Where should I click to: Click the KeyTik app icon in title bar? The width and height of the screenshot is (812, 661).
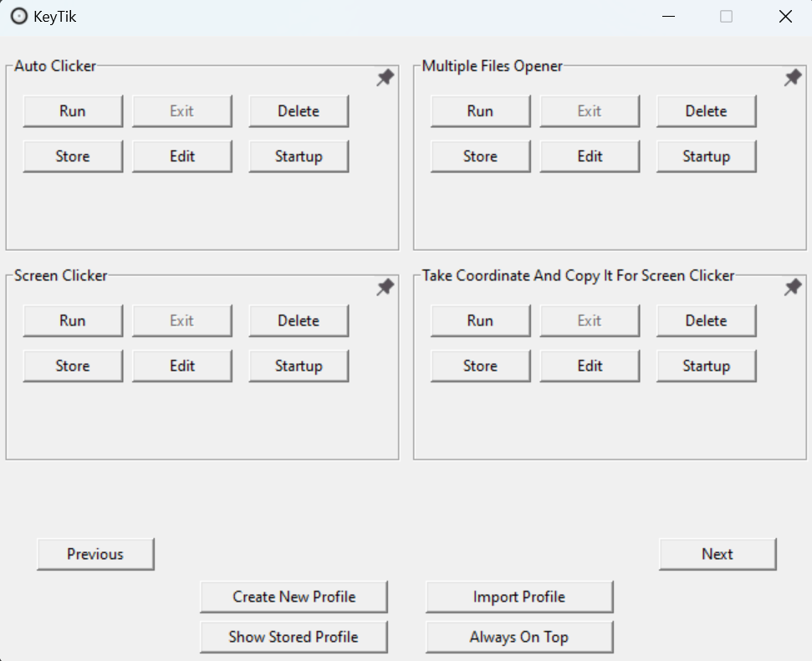tap(19, 17)
